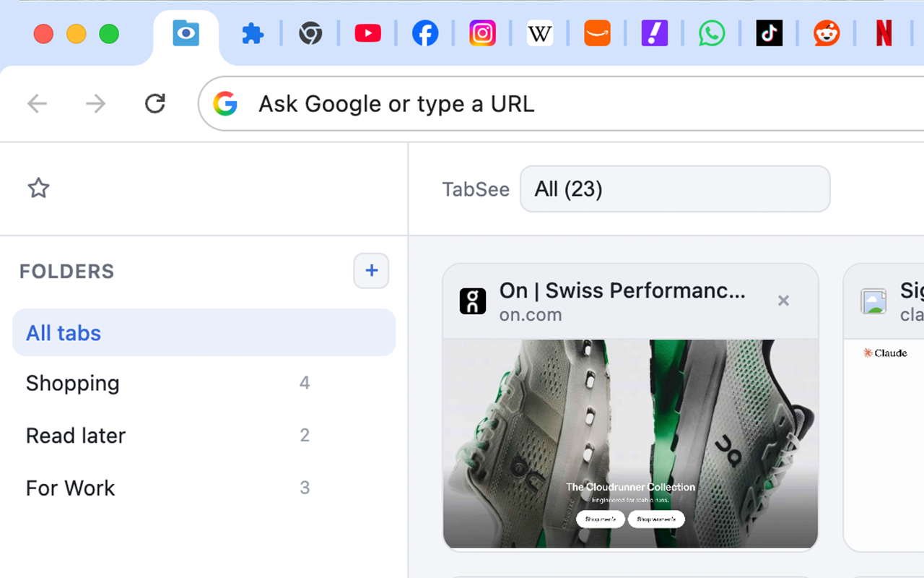Select the Instagram tab icon
This screenshot has width=924, height=578.
click(x=482, y=33)
